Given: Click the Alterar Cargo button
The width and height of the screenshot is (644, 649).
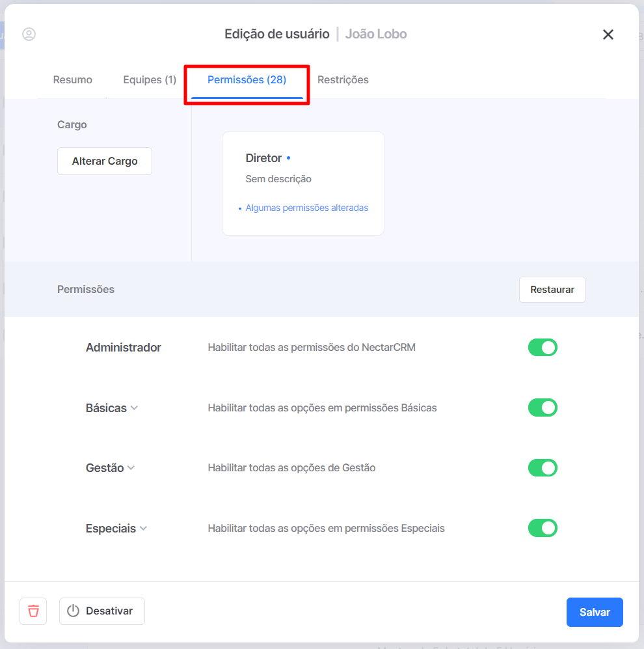Looking at the screenshot, I should pos(105,161).
